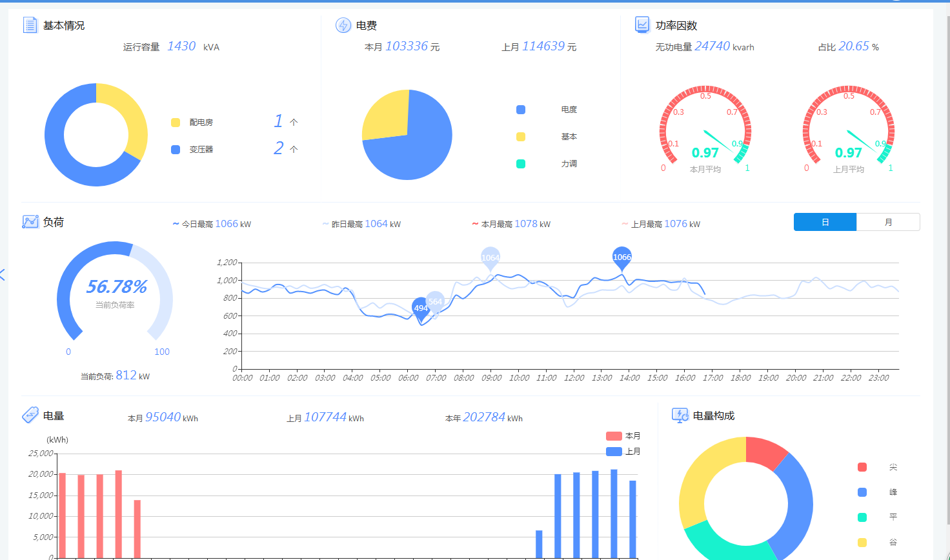
Task: Toggle 今日最高 series in load chart
Action: [211, 224]
